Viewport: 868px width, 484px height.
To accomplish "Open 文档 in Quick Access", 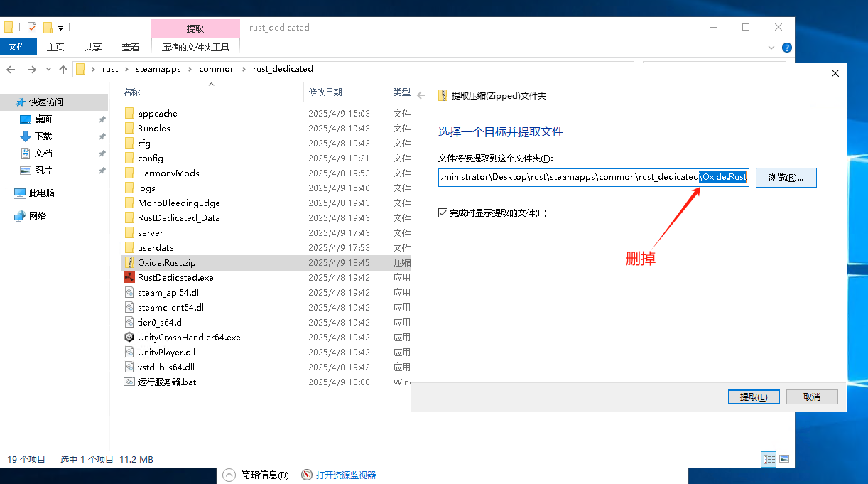I will [43, 154].
